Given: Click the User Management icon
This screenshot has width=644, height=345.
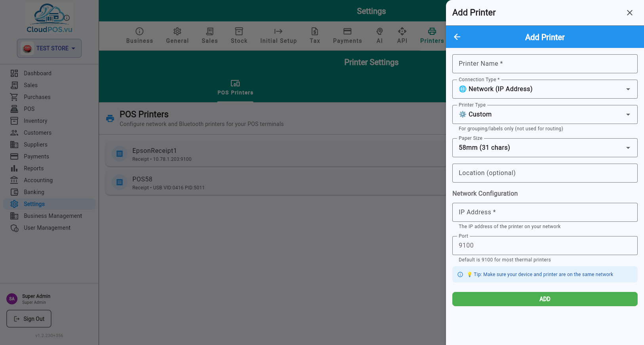Looking at the screenshot, I should (x=14, y=228).
